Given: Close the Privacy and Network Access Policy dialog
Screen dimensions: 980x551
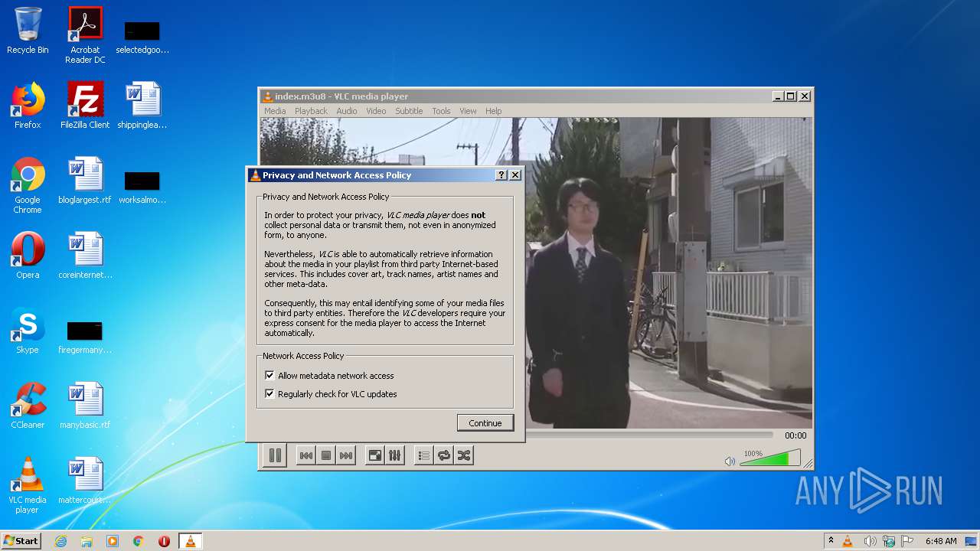Looking at the screenshot, I should pyautogui.click(x=515, y=175).
